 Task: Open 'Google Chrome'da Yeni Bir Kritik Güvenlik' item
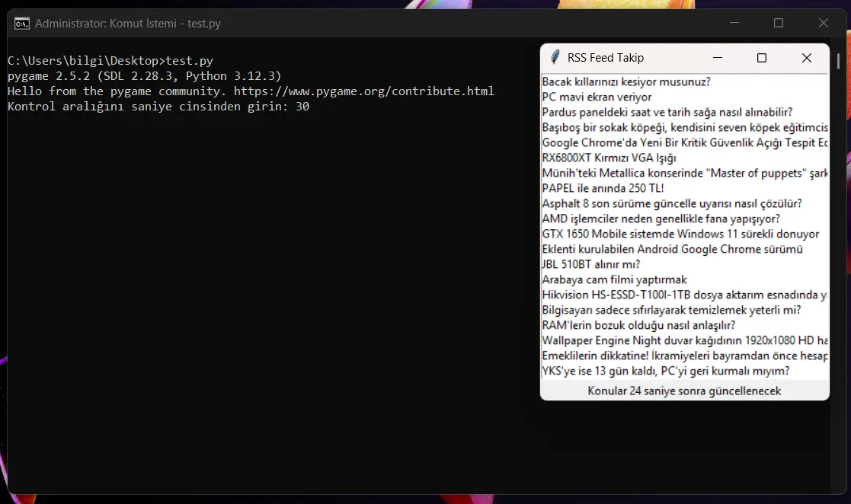point(685,142)
